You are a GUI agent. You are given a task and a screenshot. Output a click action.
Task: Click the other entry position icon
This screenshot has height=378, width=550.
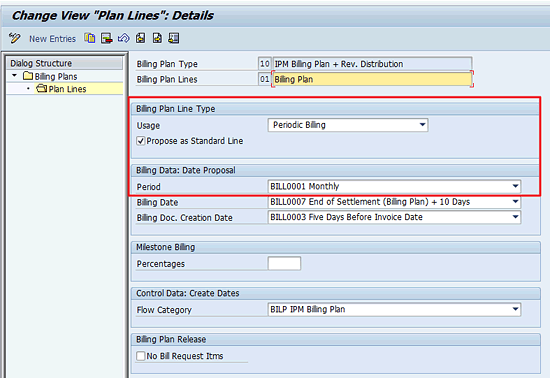174,38
